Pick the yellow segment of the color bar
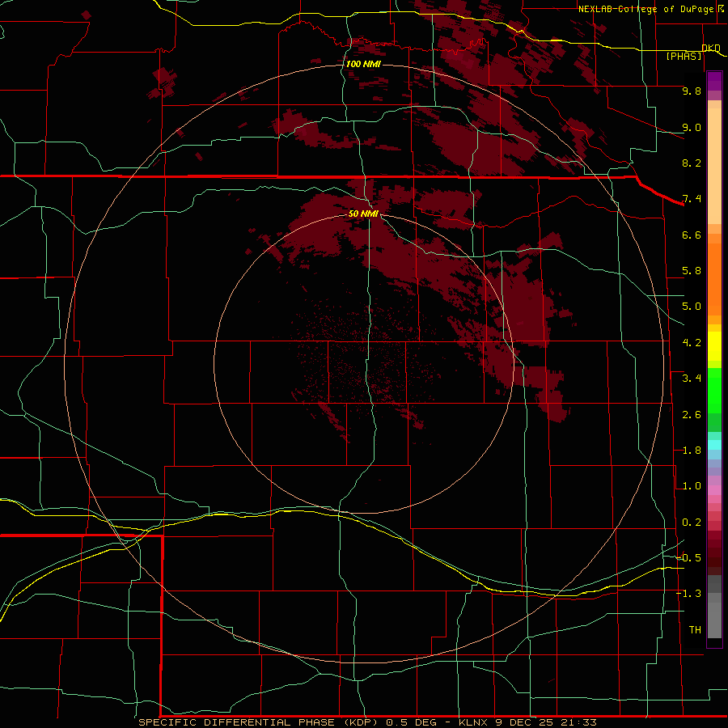Screen dimensions: 728x728 714,346
